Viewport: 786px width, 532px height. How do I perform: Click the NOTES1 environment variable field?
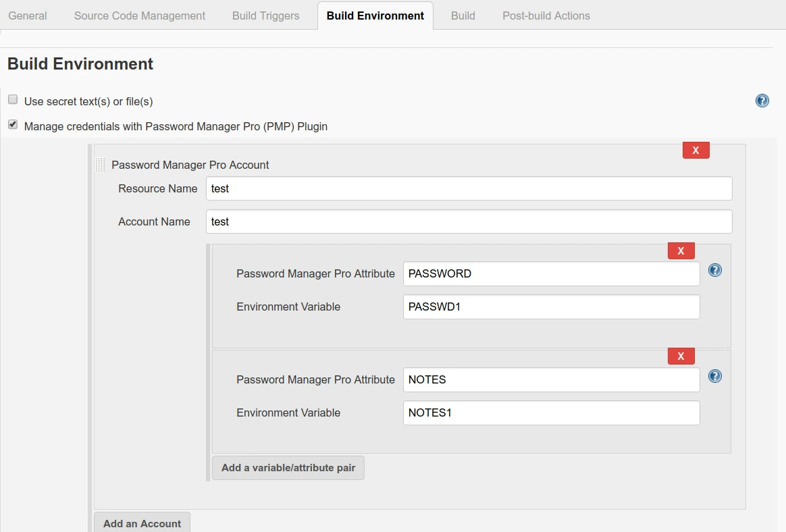[551, 413]
